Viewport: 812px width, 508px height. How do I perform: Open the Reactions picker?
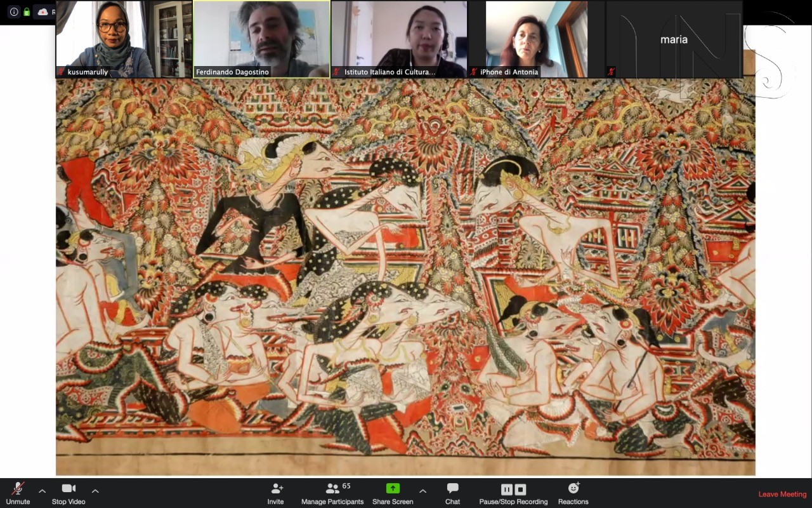[573, 492]
